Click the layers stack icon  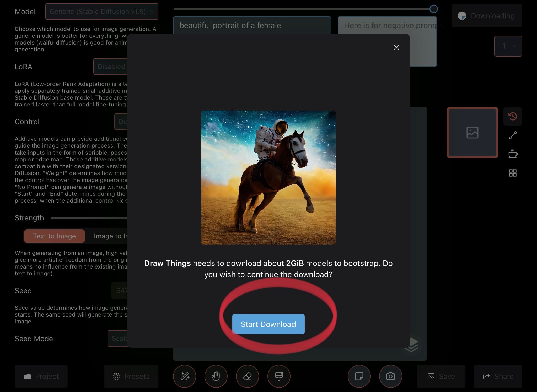coord(411,344)
